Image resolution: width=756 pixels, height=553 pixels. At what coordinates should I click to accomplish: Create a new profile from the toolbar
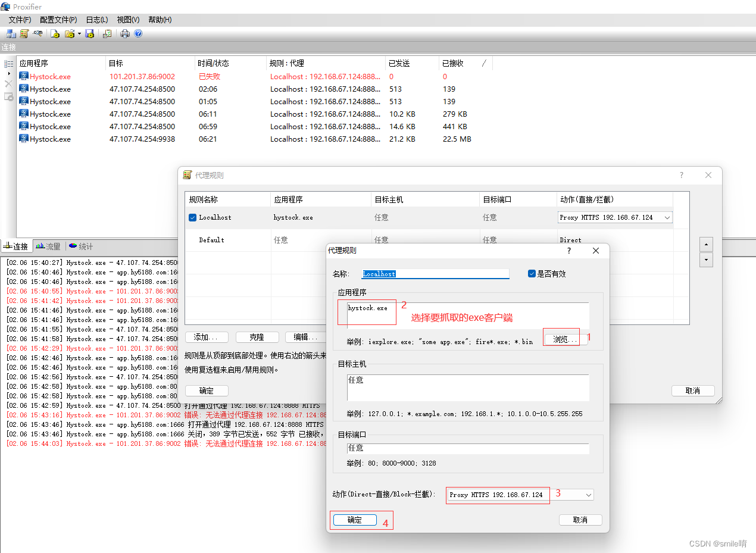click(55, 34)
